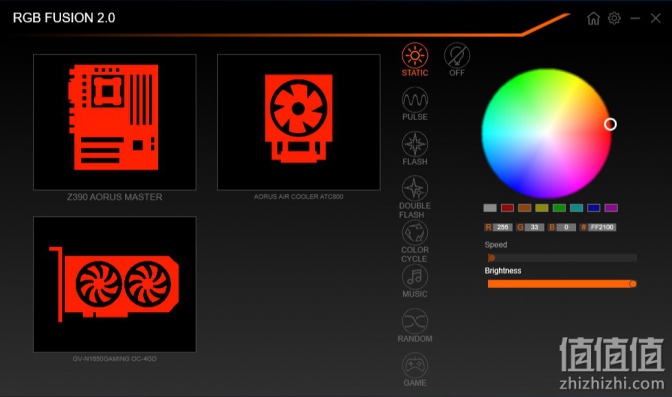Click the R value input field

503,227
